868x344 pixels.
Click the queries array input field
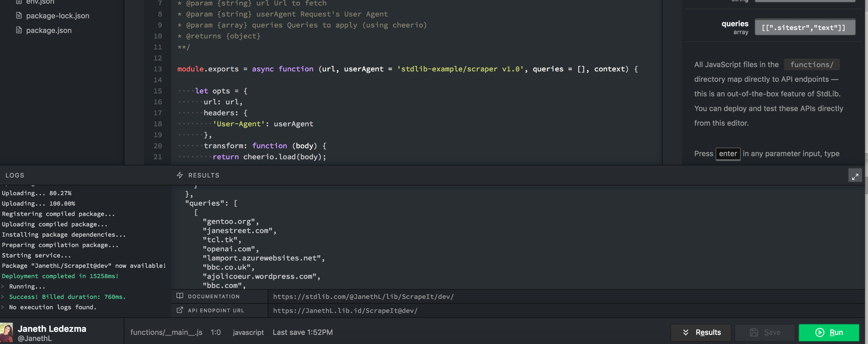tap(805, 28)
